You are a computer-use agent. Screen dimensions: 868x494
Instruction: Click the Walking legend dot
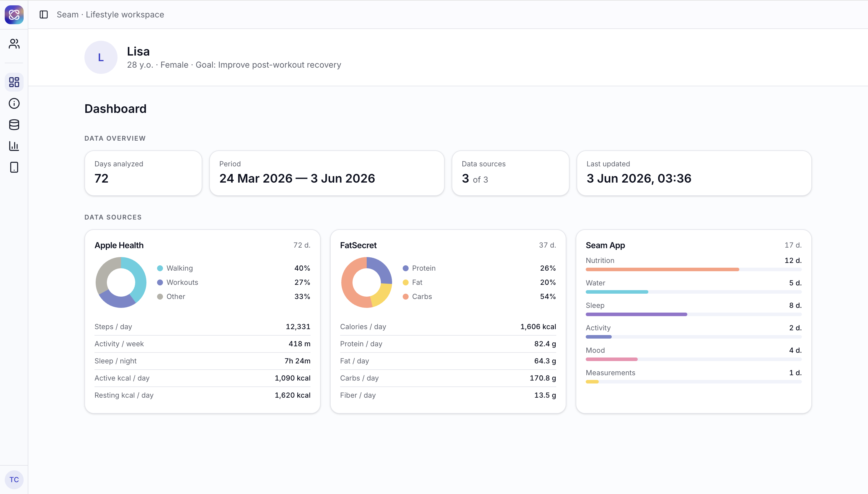tap(160, 268)
